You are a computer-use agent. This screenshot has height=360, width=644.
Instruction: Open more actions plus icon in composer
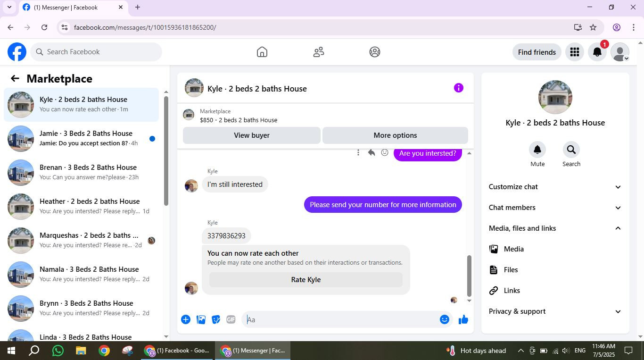(186, 319)
